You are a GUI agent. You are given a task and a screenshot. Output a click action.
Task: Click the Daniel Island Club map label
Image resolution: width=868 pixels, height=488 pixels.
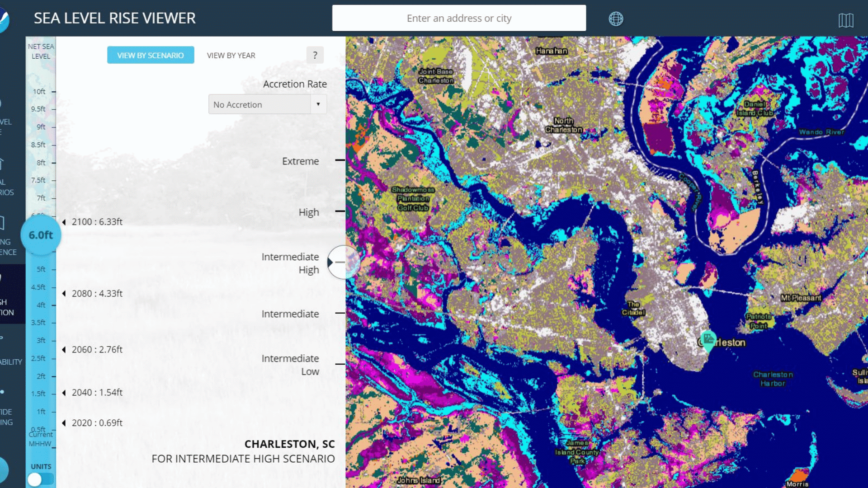755,108
